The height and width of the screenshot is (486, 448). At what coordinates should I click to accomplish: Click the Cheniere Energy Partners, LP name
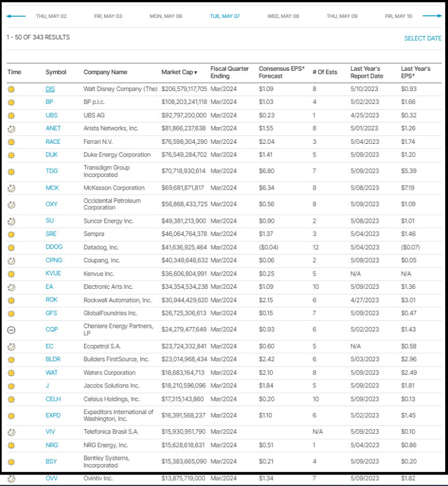coord(118,329)
